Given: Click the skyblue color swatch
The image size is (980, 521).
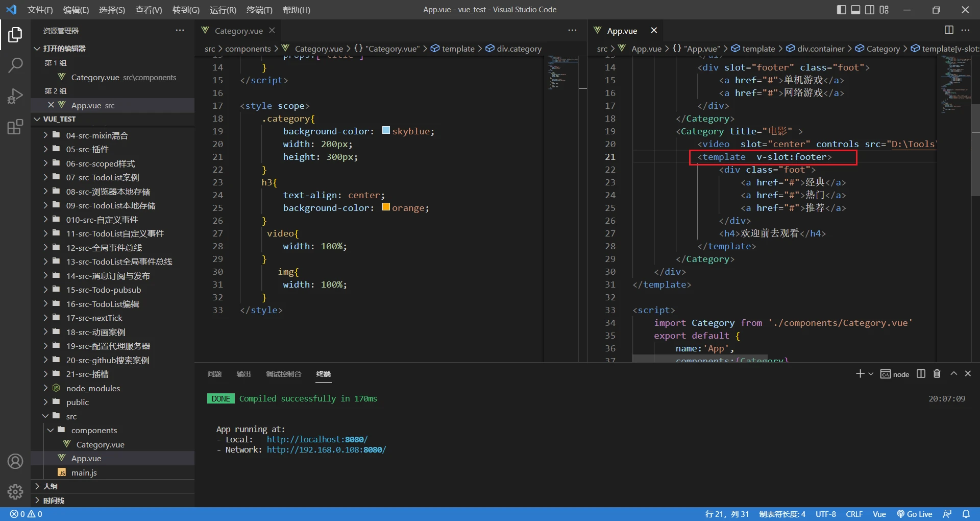Looking at the screenshot, I should 386,130.
